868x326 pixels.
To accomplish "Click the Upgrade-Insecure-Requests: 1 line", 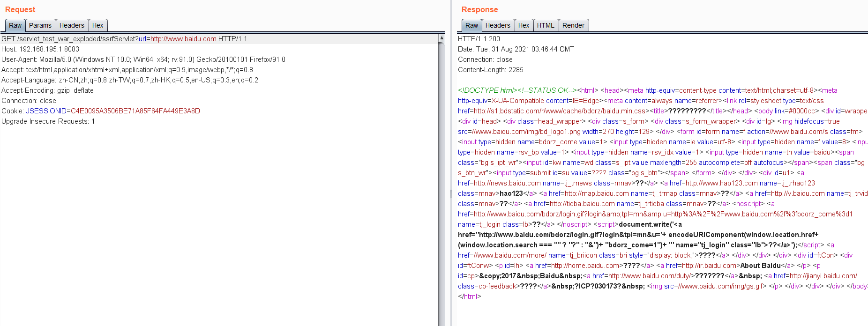I will click(48, 121).
